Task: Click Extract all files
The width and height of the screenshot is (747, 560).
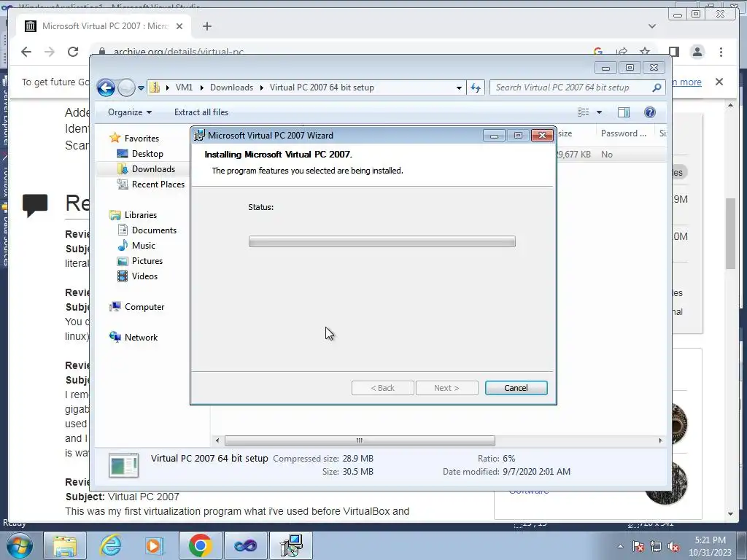Action: pyautogui.click(x=201, y=112)
